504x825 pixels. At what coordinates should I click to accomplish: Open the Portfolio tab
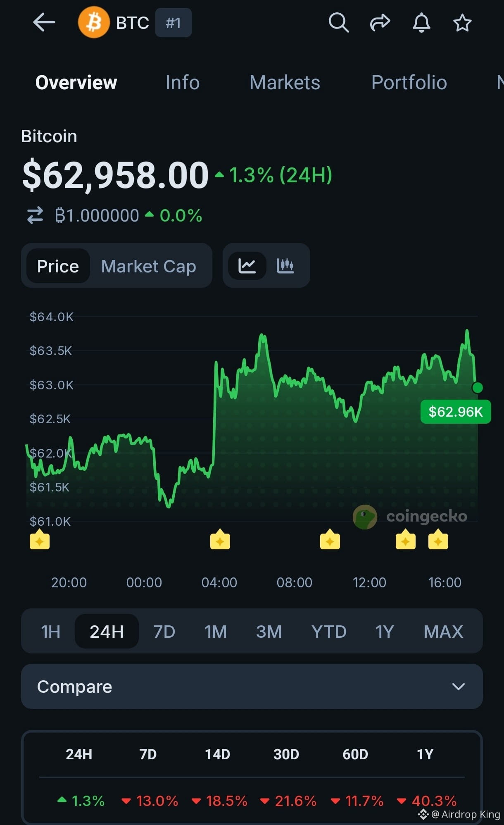click(409, 82)
